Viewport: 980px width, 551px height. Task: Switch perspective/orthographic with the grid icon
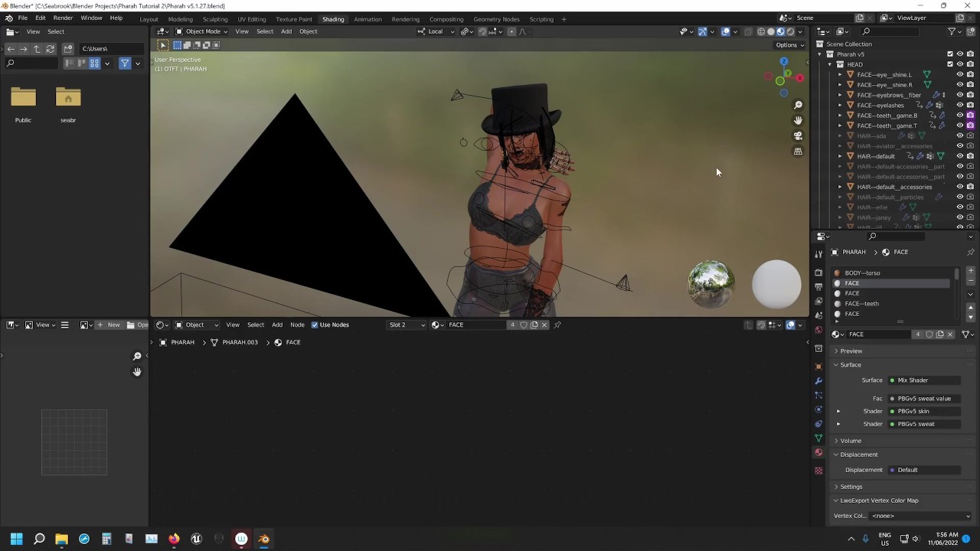798,152
